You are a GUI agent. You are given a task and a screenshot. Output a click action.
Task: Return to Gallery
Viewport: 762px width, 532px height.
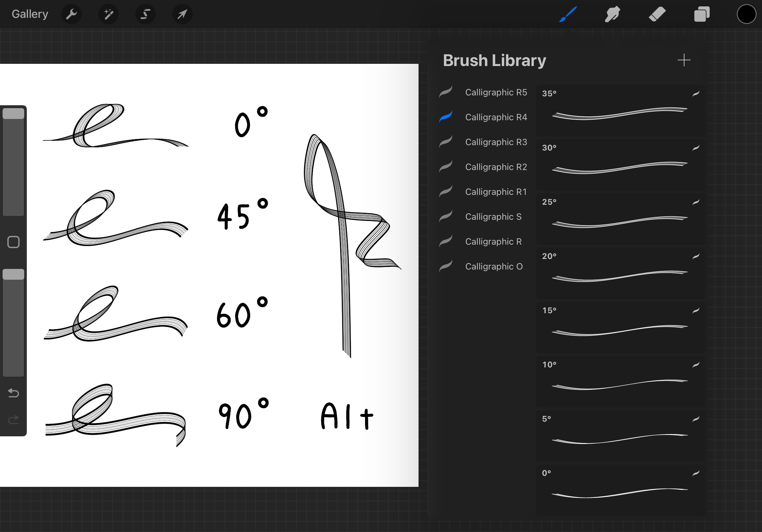30,14
